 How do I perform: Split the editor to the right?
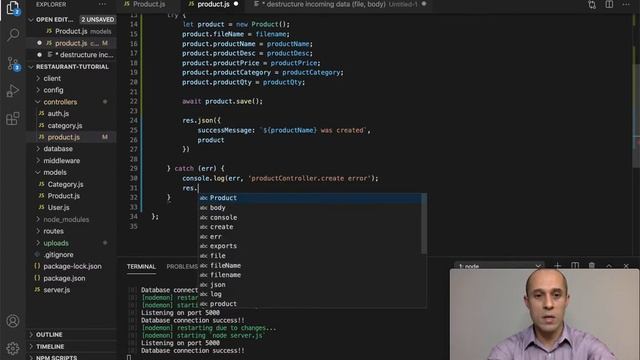609,4
